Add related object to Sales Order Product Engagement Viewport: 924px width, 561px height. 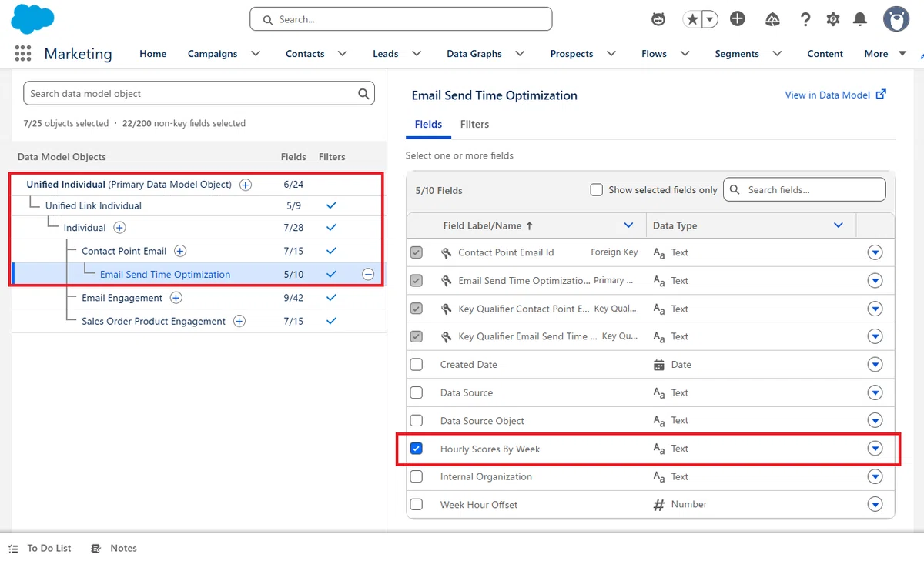[x=239, y=321]
